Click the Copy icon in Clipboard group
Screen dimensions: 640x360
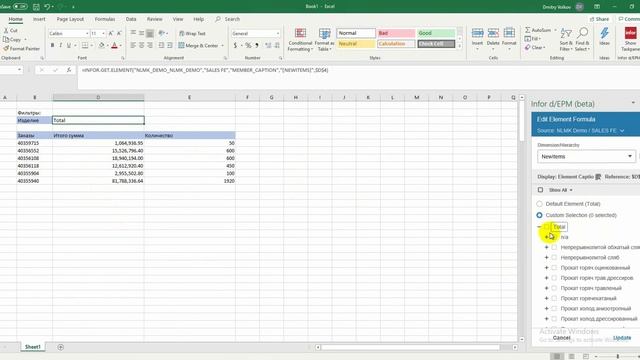click(6, 40)
